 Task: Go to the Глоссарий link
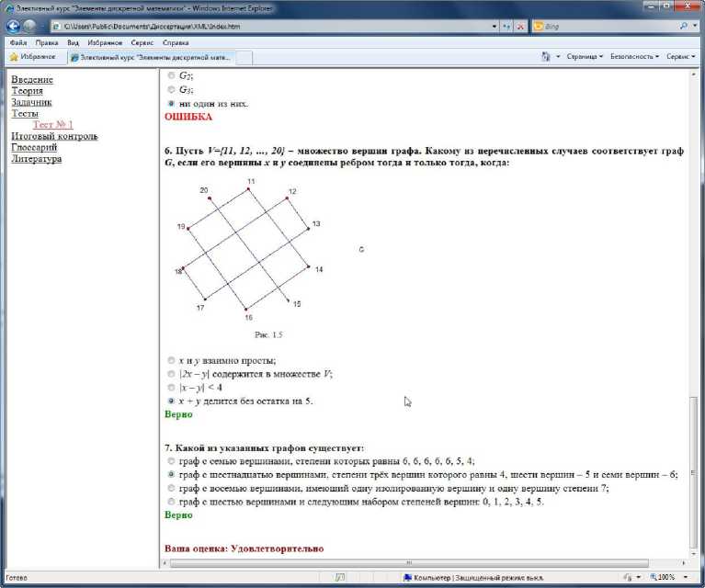click(34, 147)
